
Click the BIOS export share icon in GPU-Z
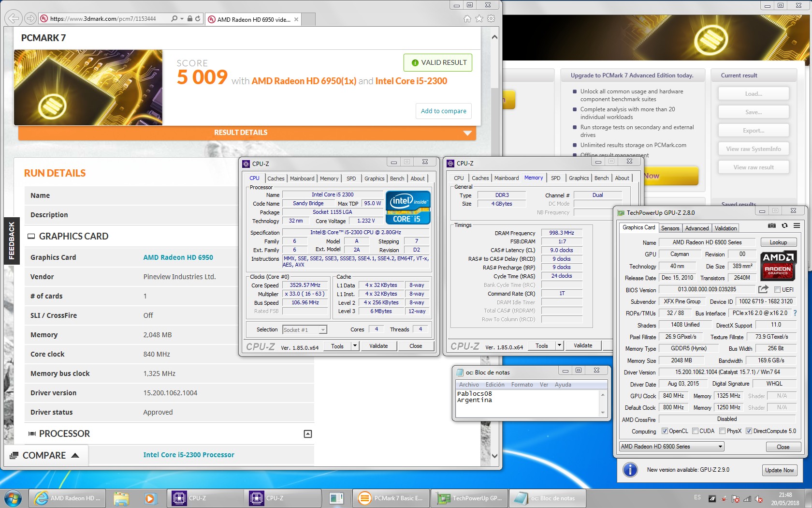pos(763,289)
